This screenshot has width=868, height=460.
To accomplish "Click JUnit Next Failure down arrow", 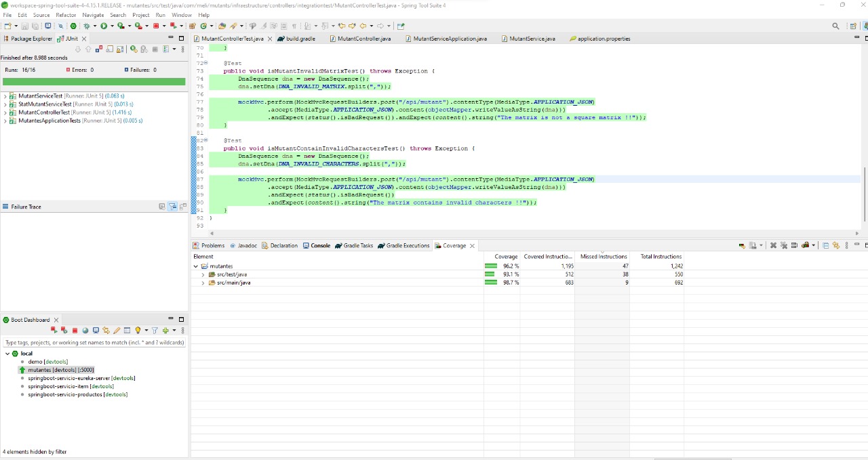I will click(78, 49).
